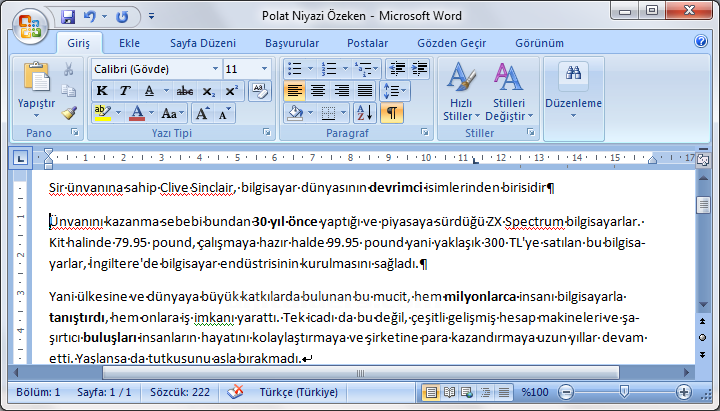Open the Sayfa Düzeni tab
Screen dimensions: 720x411
203,43
